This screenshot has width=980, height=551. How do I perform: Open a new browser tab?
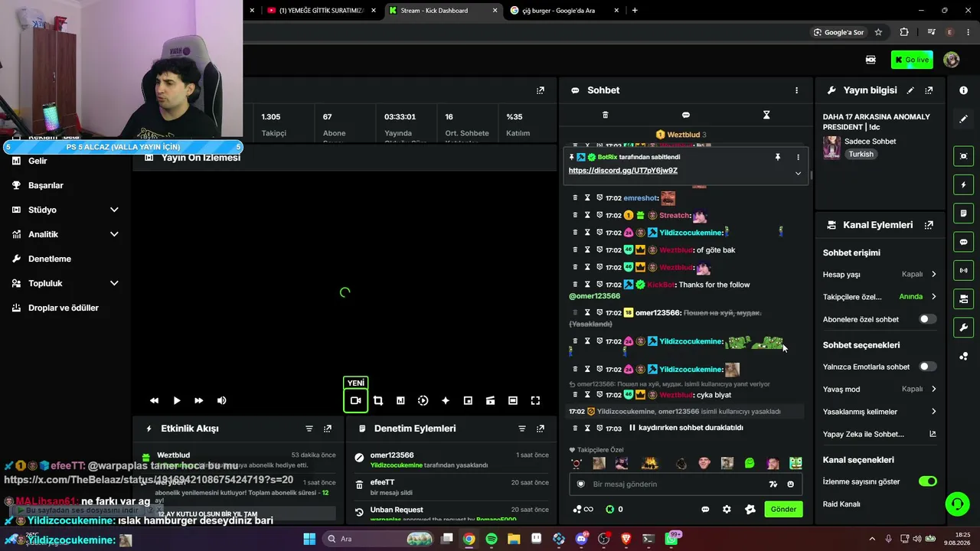tap(635, 11)
